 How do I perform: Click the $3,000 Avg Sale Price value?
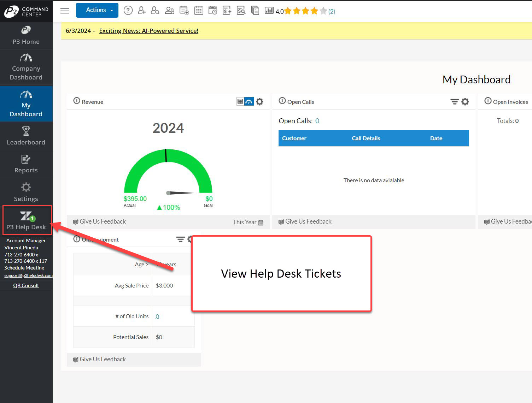(x=164, y=285)
